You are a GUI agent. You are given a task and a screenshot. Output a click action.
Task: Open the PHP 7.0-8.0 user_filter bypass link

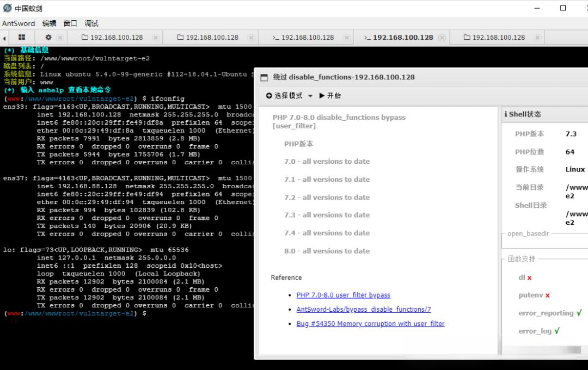point(343,295)
